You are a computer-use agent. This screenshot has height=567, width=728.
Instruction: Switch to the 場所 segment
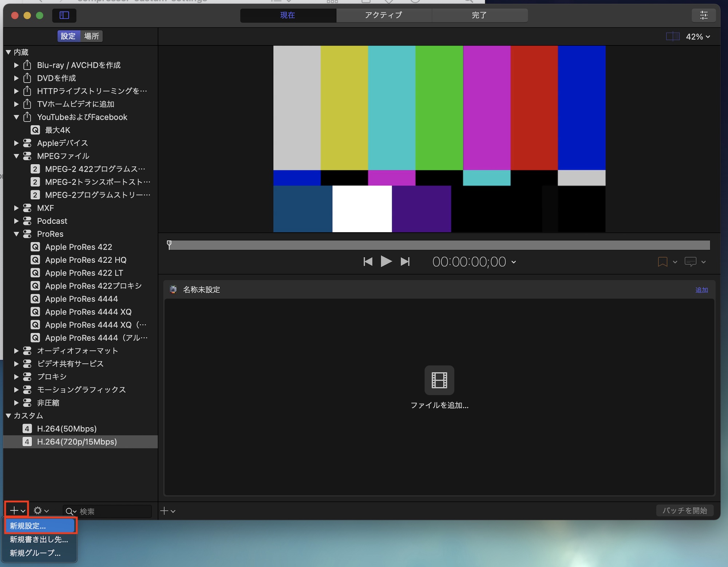tap(91, 36)
